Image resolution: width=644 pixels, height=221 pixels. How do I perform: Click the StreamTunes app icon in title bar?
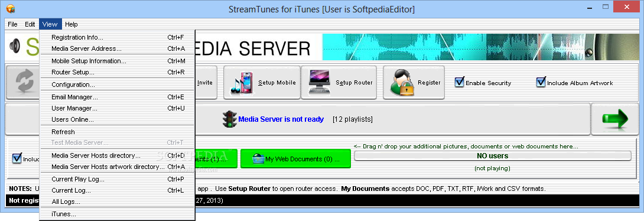[x=11, y=9]
